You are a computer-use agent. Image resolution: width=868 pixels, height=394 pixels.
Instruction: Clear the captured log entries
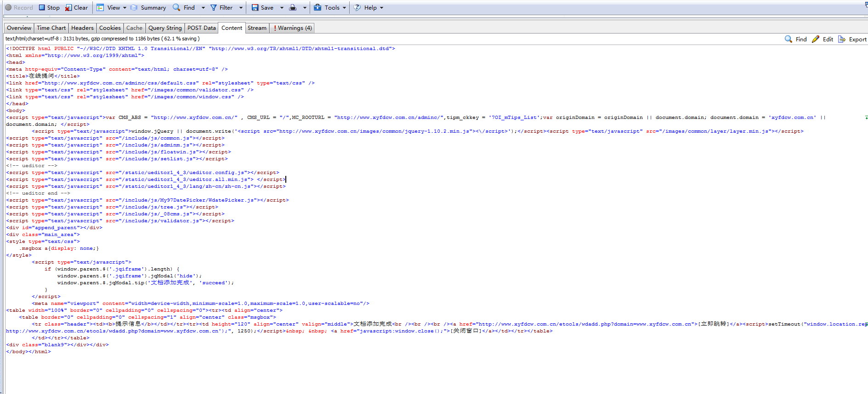tap(68, 8)
